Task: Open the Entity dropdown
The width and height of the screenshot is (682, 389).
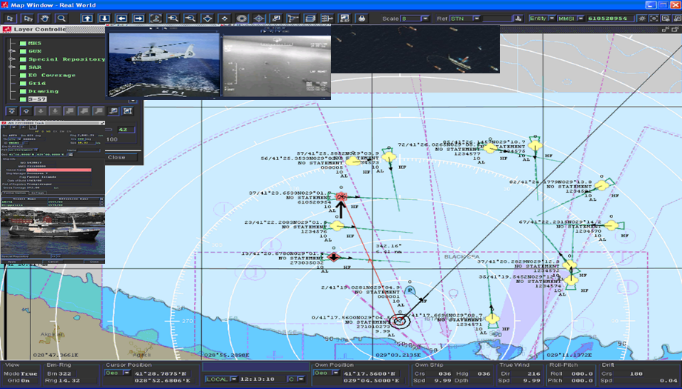Action: click(552, 18)
